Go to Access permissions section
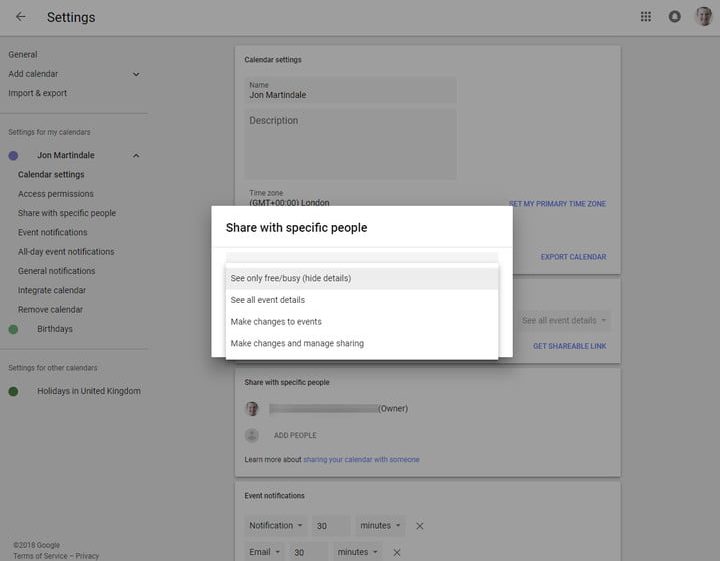720x561 pixels. coord(56,194)
